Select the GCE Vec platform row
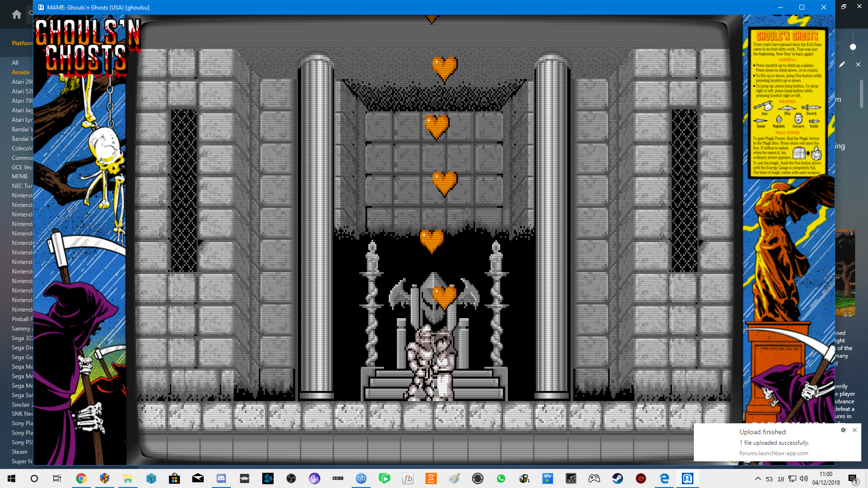Image resolution: width=868 pixels, height=488 pixels. point(22,167)
